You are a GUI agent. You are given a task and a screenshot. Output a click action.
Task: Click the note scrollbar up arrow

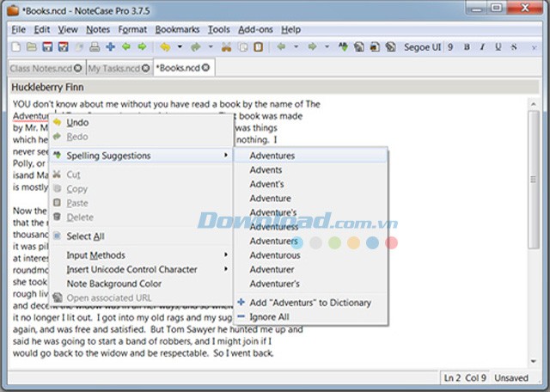click(x=534, y=104)
